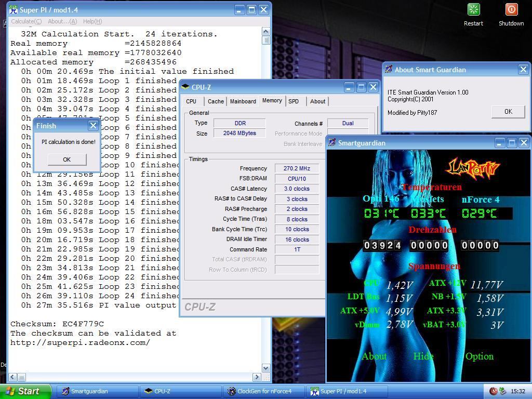Screen dimensions: 532x399
Task: Click Super PI scroll down arrow
Action: point(266,368)
